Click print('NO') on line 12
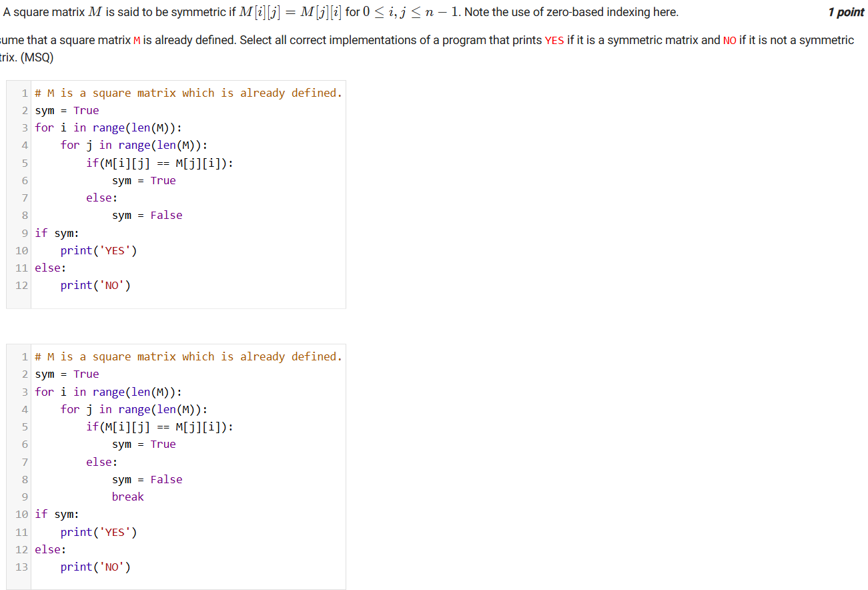Image resolution: width=868 pixels, height=590 pixels. 95,285
